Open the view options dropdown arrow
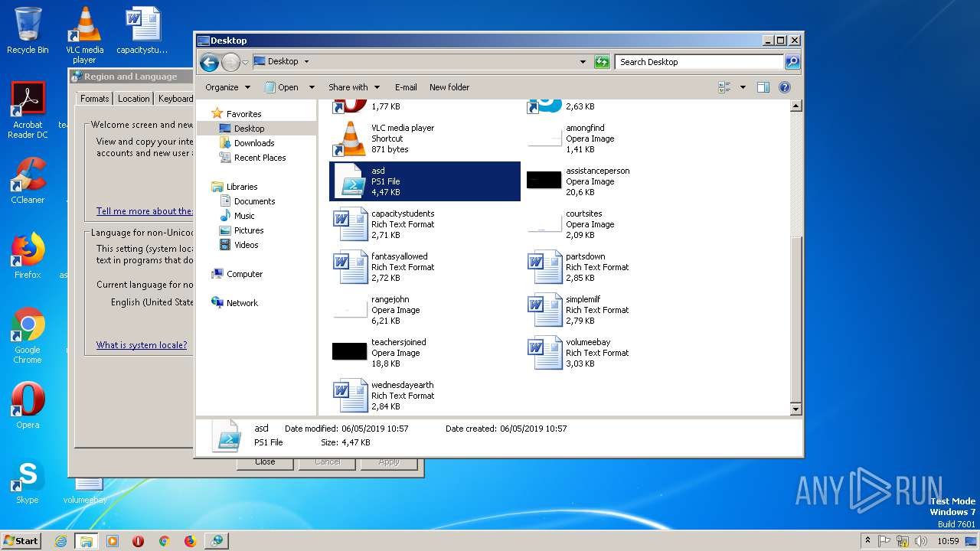Viewport: 980px width, 551px height. tap(743, 87)
